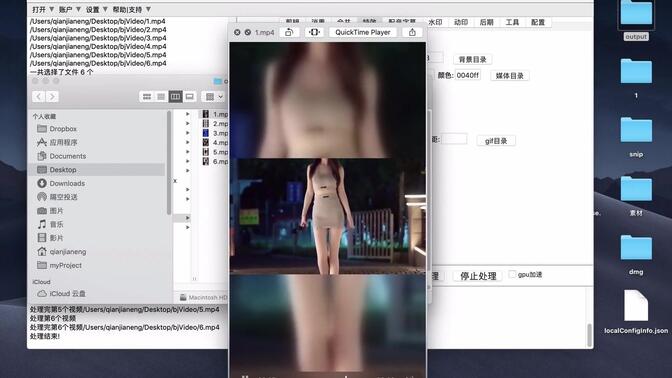The image size is (672, 378).
Task: Switch to the 后期 tab
Action: [486, 22]
